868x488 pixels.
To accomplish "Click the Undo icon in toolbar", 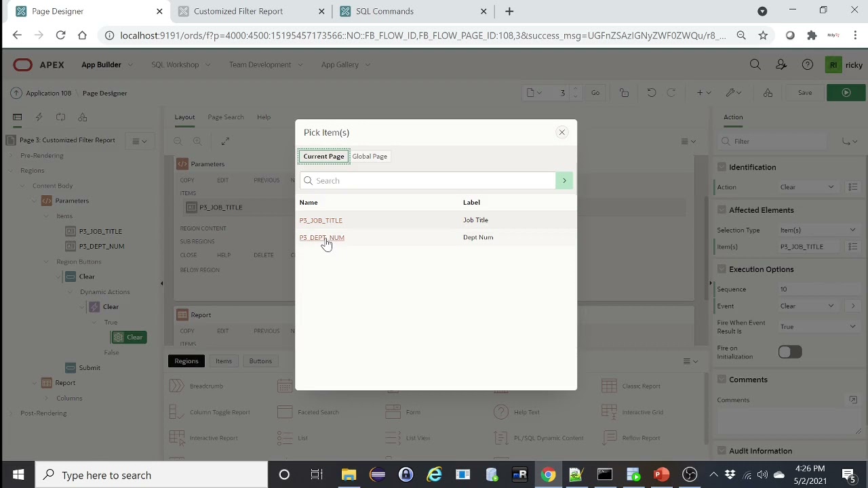I will (x=651, y=93).
